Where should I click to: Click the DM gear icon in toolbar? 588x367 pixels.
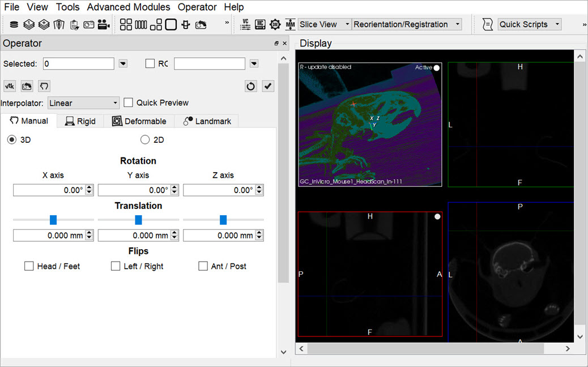[275, 24]
